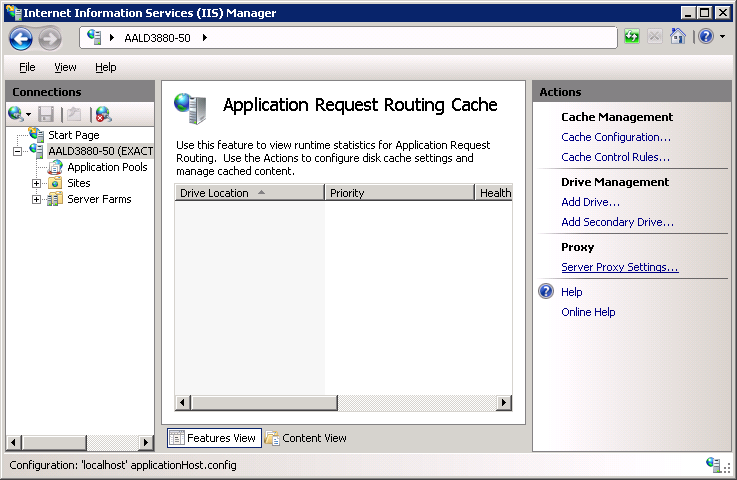Click the Connections pane scroll left arrow
The width and height of the screenshot is (737, 480).
click(14, 442)
